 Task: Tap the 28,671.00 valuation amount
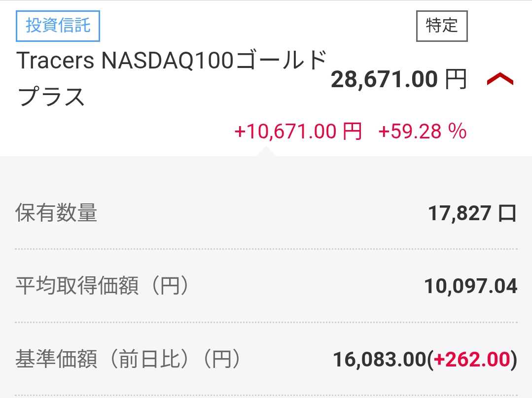pos(384,79)
